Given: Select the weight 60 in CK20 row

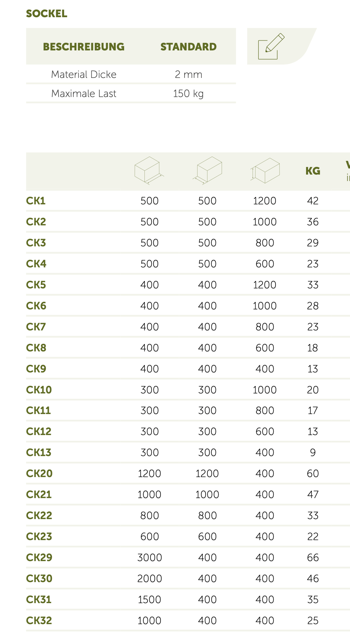Looking at the screenshot, I should [313, 474].
